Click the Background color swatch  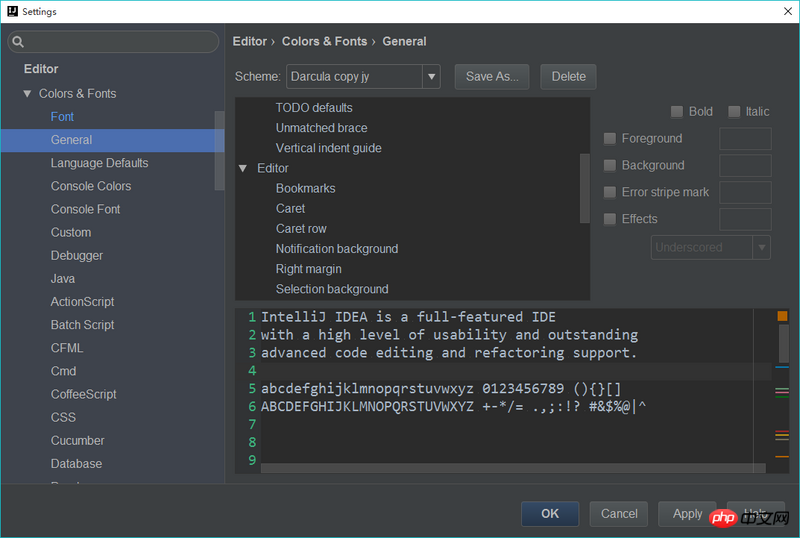coord(745,166)
